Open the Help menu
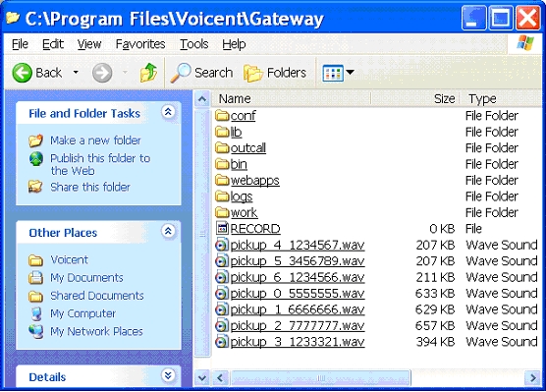The image size is (546, 392). 234,44
